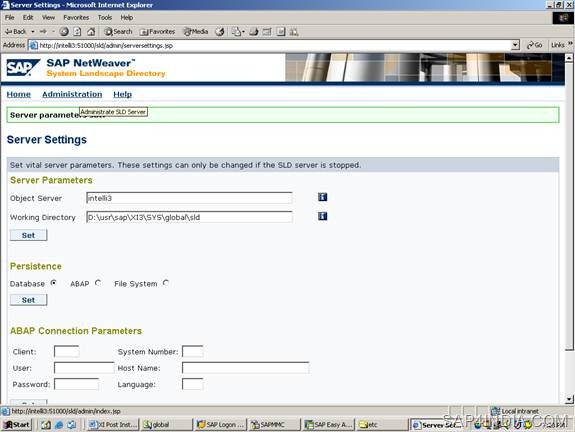Switch to SAPMMC taskbar window
The height and width of the screenshot is (432, 575).
coord(274,425)
